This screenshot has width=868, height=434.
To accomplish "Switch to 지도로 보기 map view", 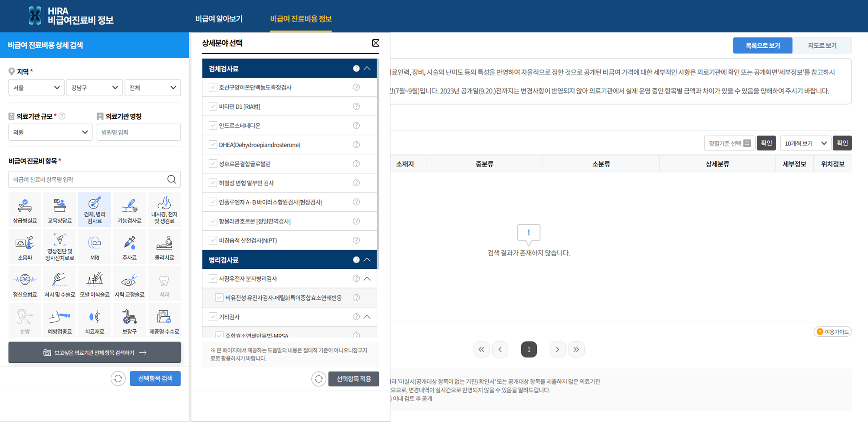I will click(822, 45).
